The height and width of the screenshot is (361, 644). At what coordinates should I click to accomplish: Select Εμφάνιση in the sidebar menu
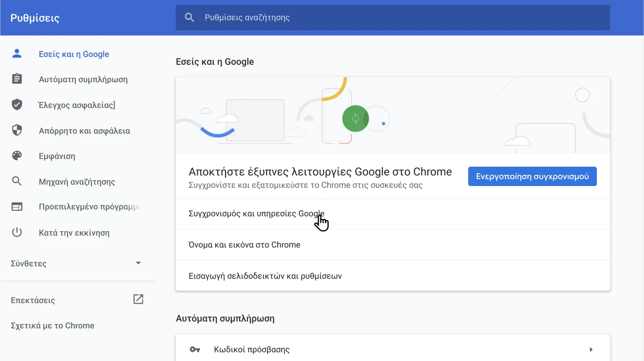(57, 156)
